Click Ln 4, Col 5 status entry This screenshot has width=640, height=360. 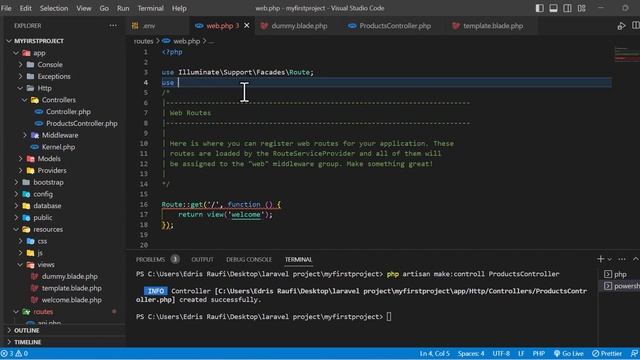click(x=434, y=353)
